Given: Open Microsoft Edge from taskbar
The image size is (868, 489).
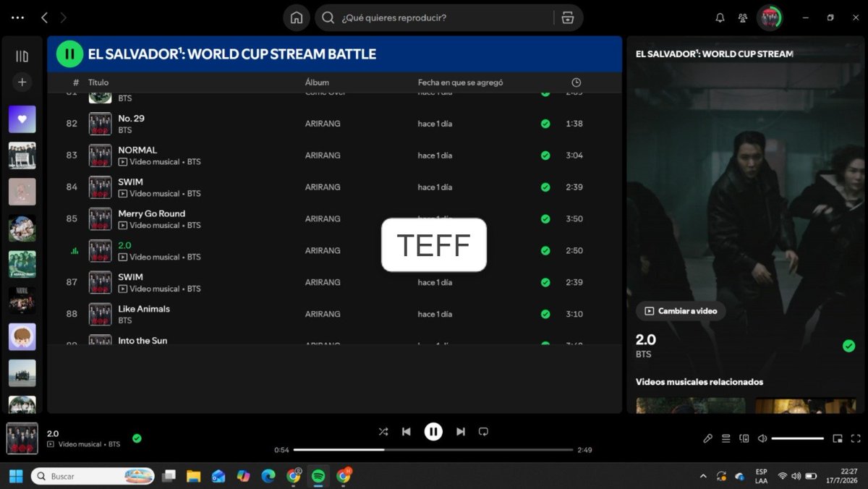Looking at the screenshot, I should (x=268, y=476).
